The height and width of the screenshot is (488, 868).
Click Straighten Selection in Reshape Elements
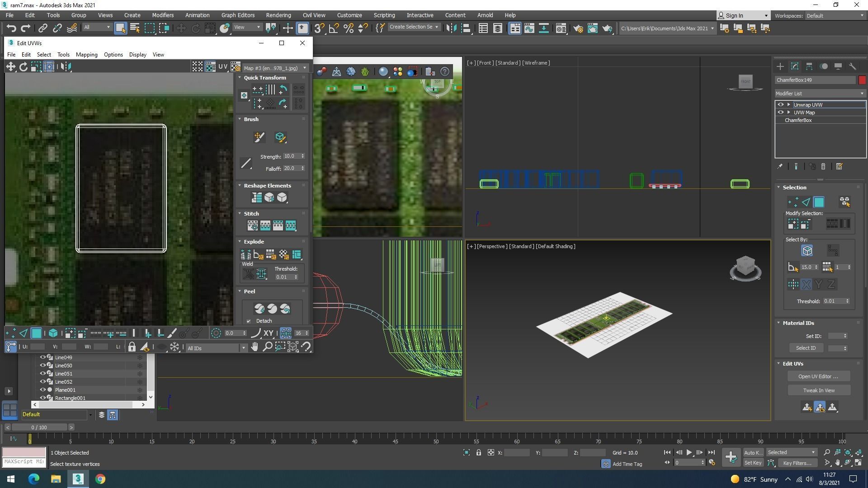pyautogui.click(x=256, y=197)
